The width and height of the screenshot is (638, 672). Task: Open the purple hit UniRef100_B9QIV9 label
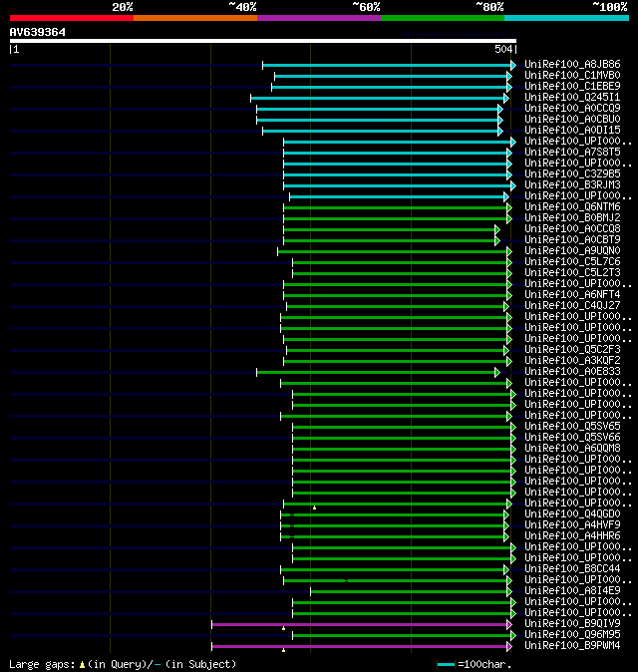click(x=572, y=624)
